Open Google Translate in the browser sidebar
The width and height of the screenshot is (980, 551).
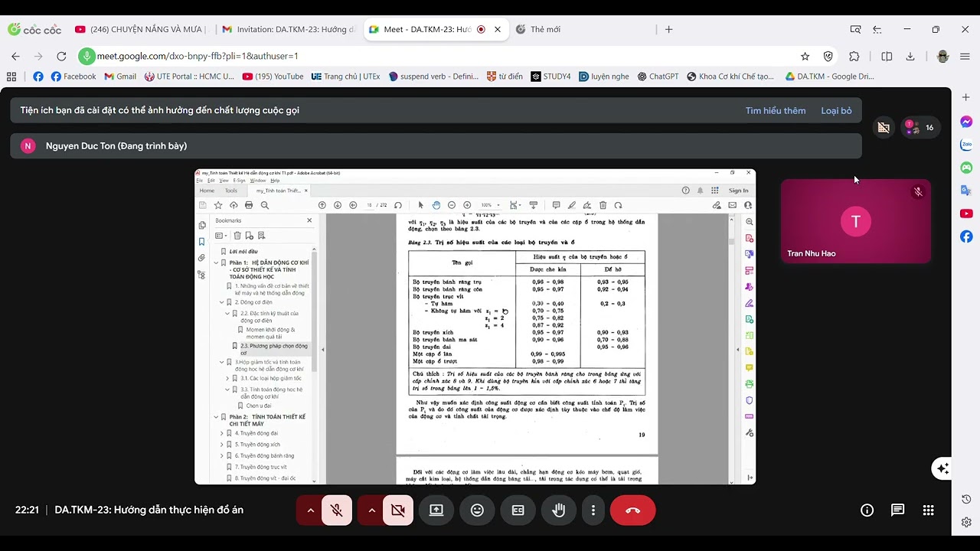coord(966,191)
